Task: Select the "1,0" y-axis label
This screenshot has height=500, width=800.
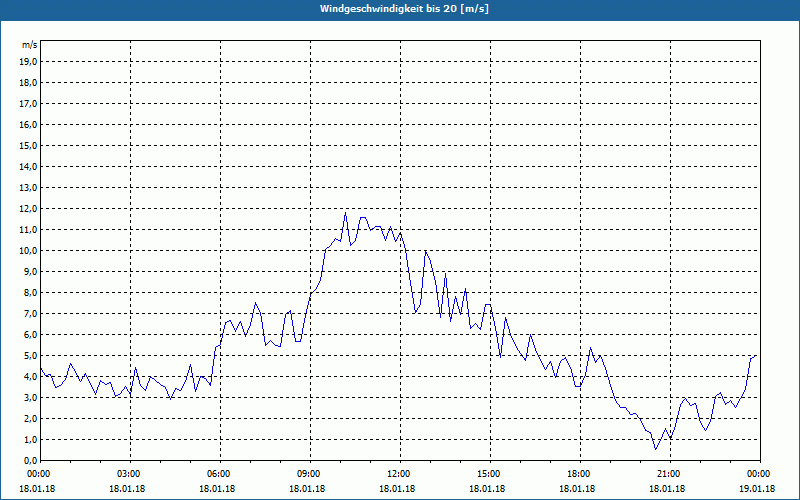Action: click(x=31, y=439)
